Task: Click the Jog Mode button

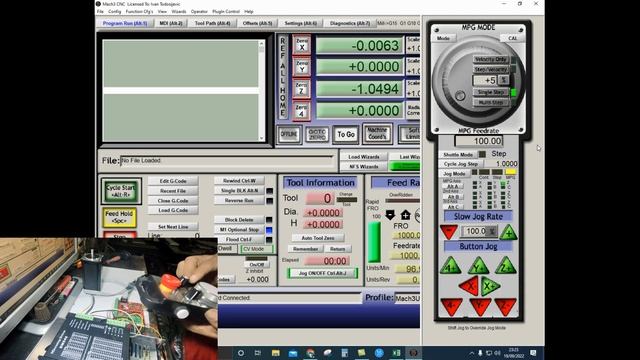Action: [x=454, y=173]
